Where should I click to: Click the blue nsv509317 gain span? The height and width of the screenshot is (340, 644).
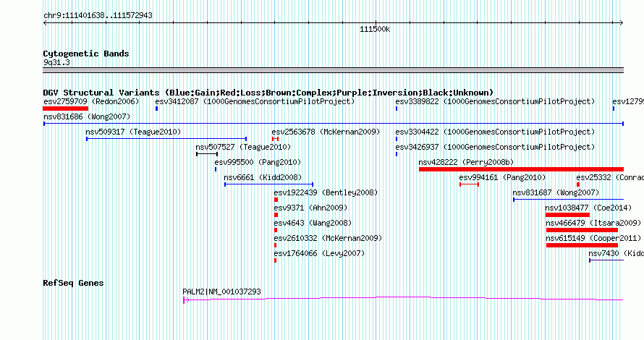pyautogui.click(x=166, y=139)
